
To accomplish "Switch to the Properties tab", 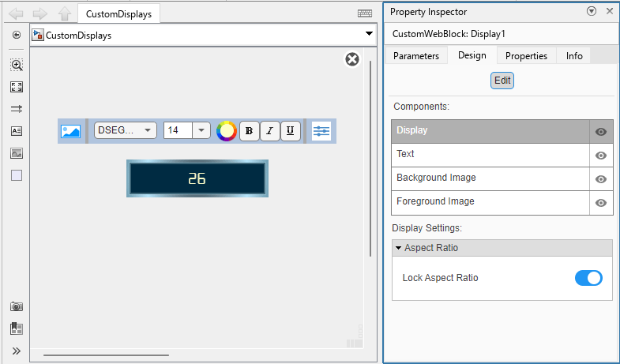I will tap(526, 56).
